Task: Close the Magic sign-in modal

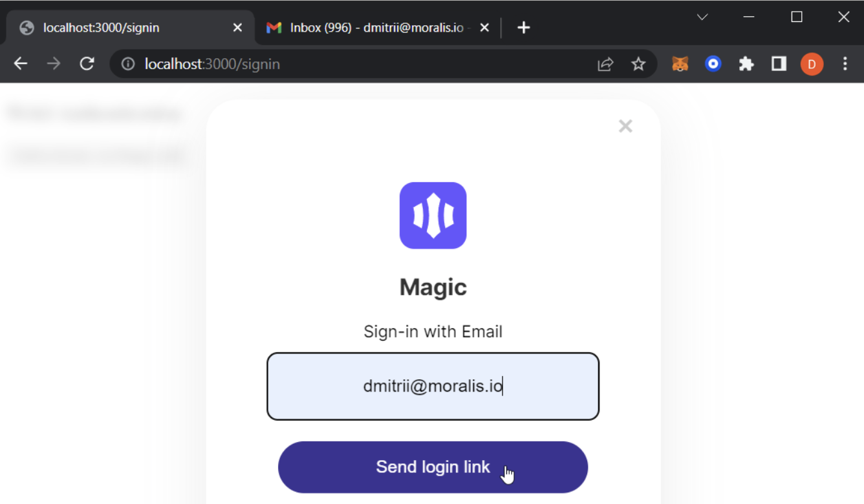Action: point(625,126)
